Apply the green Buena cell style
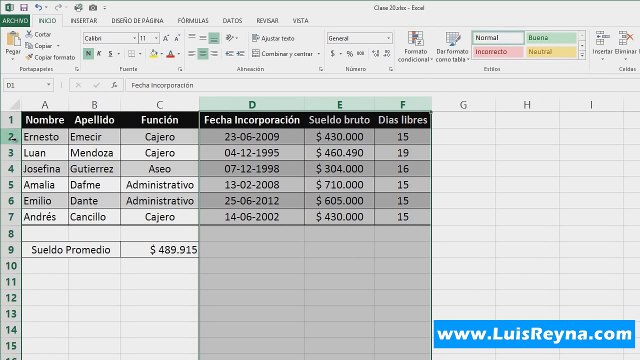The image size is (640, 360). 551,38
